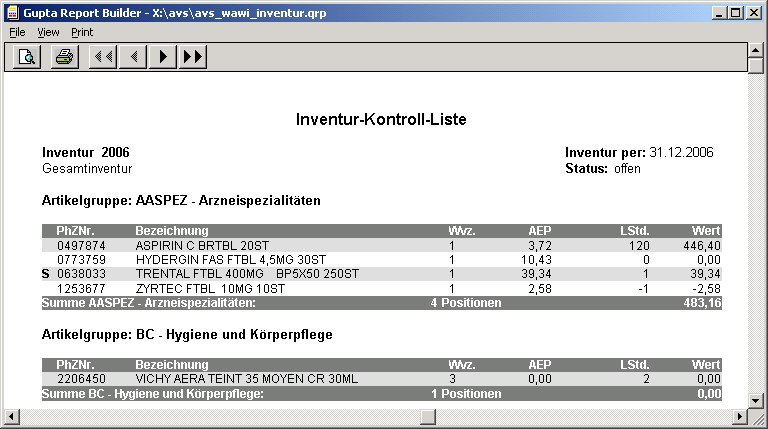Select PhZNr. 1253677
Viewport: 768px width, 429px height.
(x=81, y=288)
